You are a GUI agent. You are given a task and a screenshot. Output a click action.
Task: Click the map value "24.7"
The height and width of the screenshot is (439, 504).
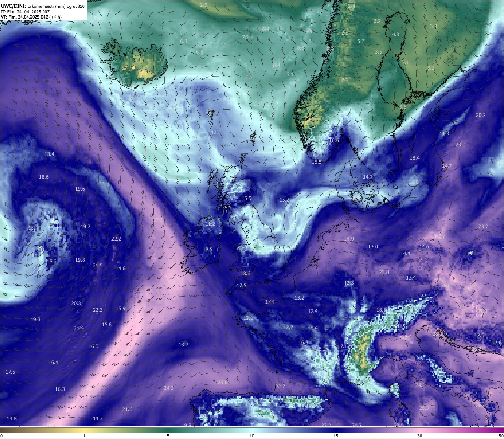coord(447,166)
